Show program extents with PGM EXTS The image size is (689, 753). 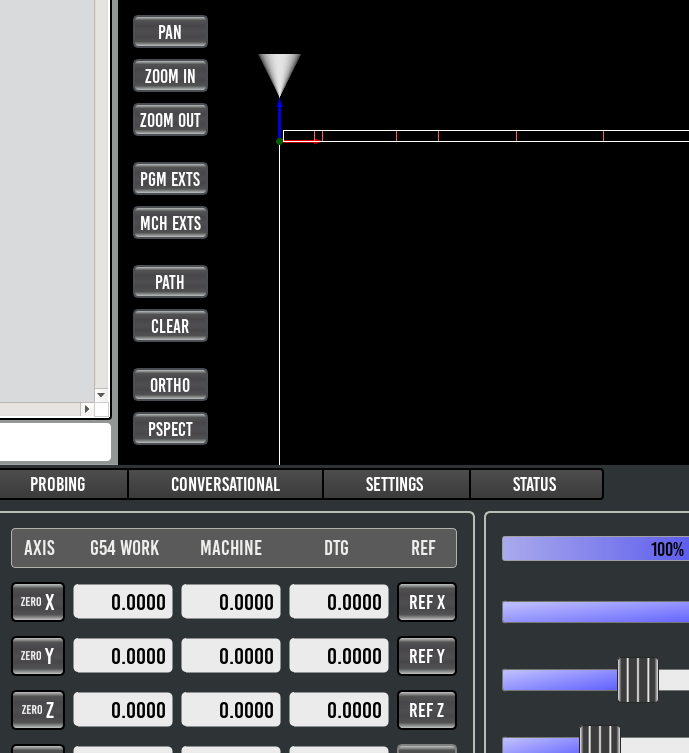click(170, 179)
